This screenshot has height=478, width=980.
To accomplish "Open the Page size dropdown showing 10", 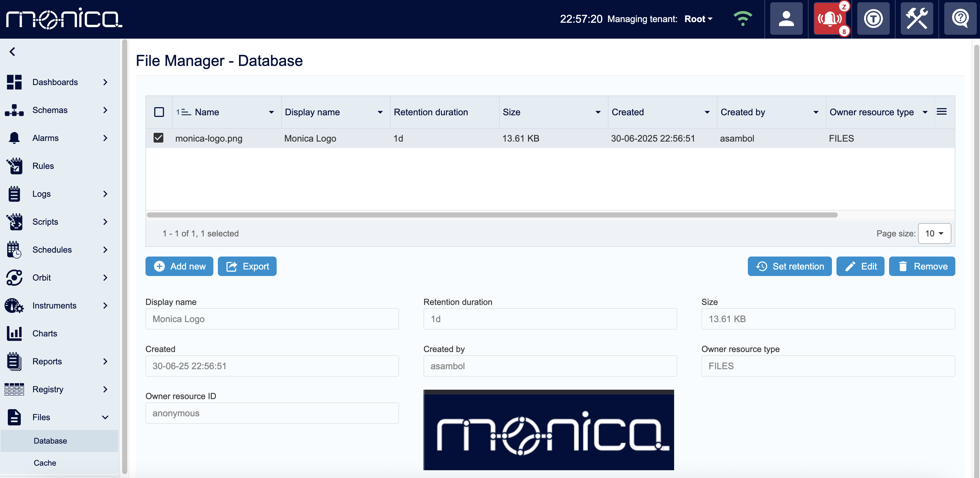I will pos(934,233).
